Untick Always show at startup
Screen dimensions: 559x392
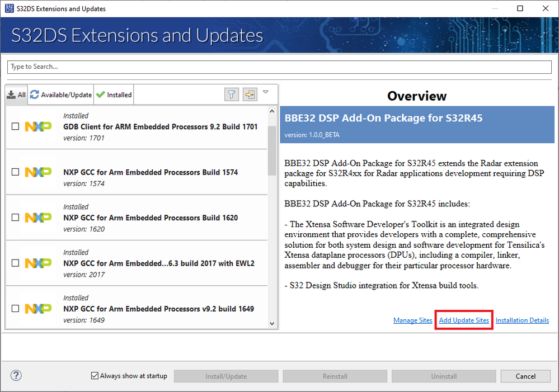coord(95,376)
